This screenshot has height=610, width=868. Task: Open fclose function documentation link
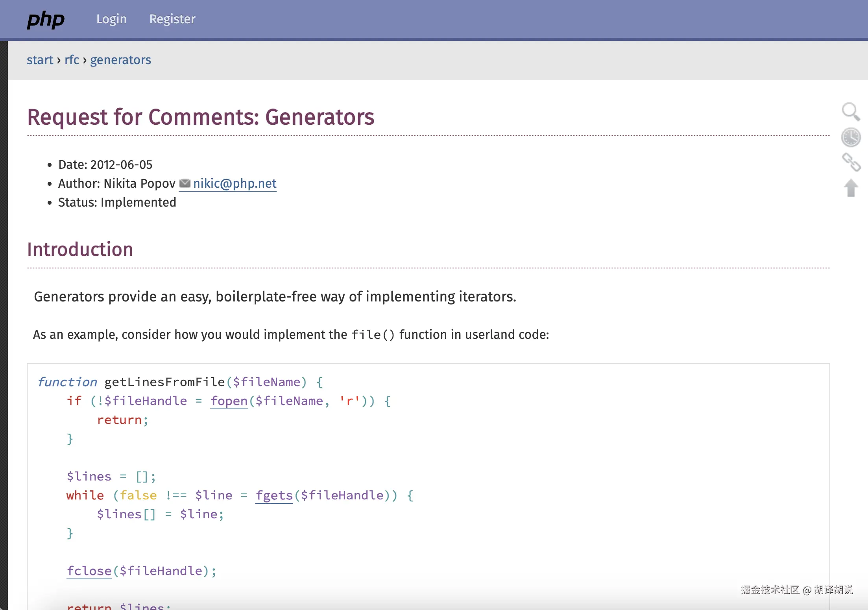pos(89,571)
